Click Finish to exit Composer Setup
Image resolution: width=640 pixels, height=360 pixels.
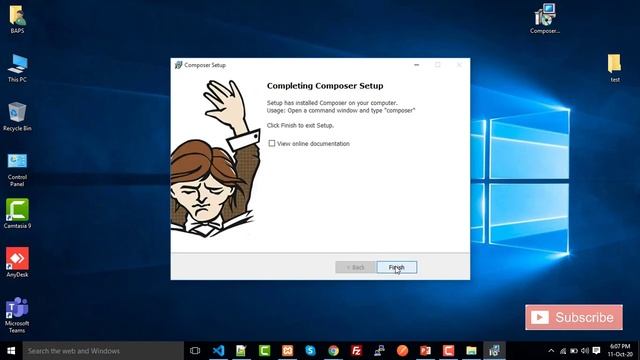coord(397,267)
